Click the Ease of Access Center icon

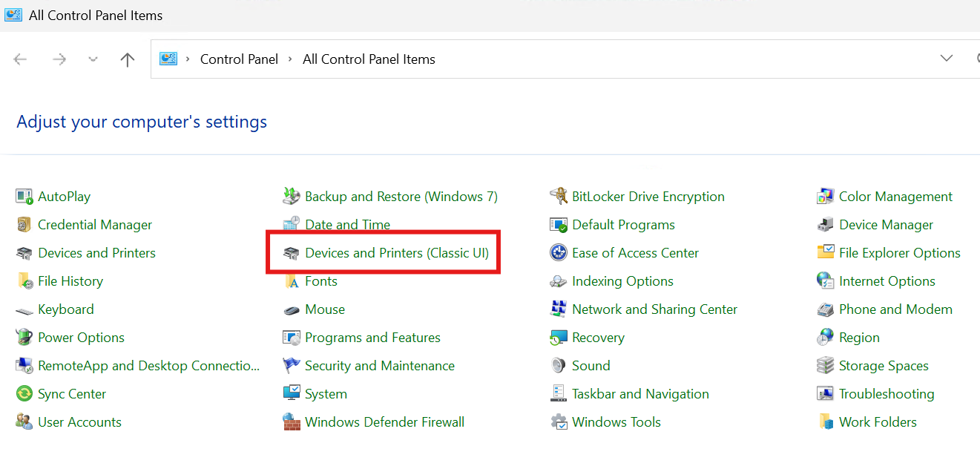[x=559, y=253]
